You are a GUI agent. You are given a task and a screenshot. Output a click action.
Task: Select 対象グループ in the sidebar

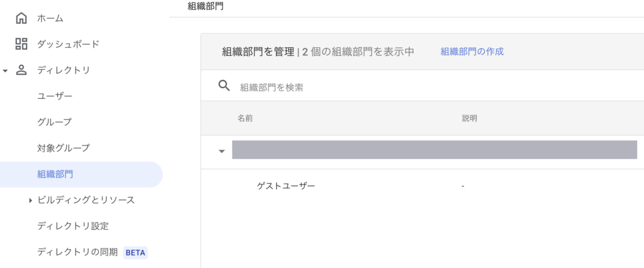(x=64, y=148)
